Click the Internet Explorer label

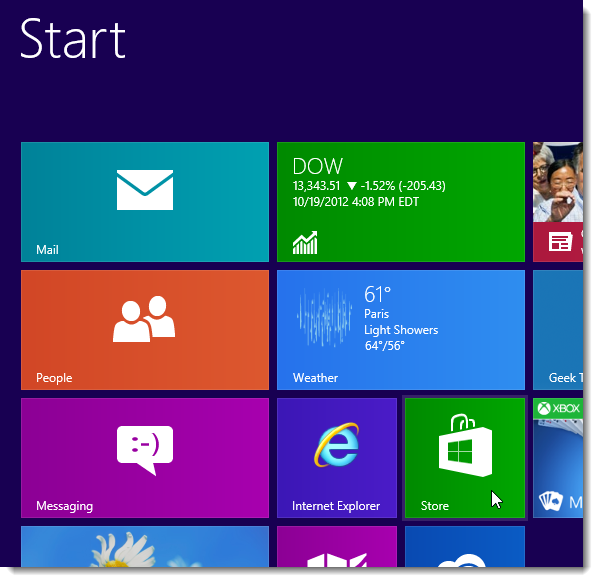click(x=336, y=506)
